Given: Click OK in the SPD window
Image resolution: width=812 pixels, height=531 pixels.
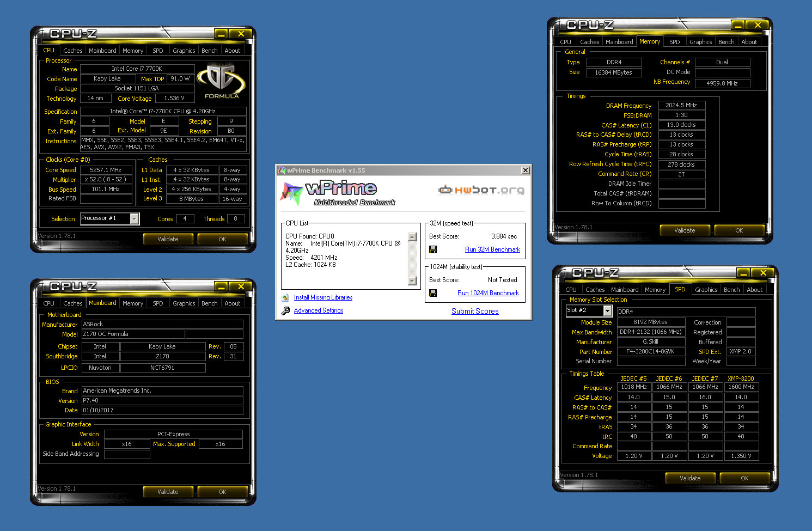Looking at the screenshot, I should point(744,478).
